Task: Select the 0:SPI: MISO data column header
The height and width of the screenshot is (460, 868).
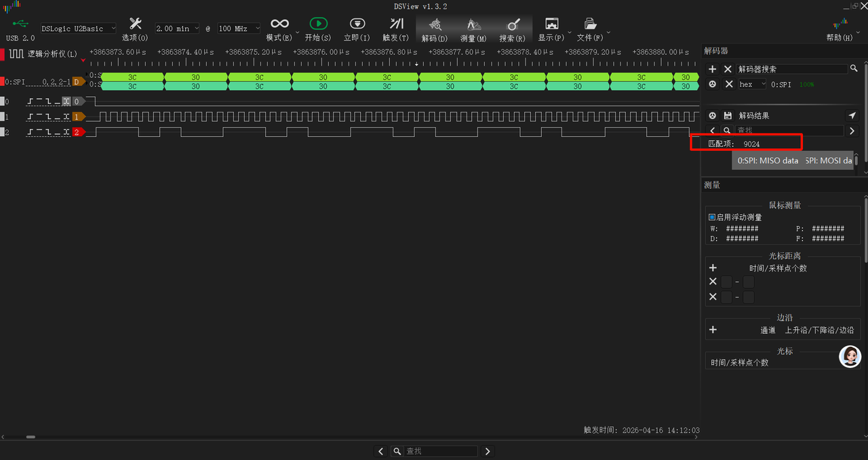Action: tap(768, 161)
